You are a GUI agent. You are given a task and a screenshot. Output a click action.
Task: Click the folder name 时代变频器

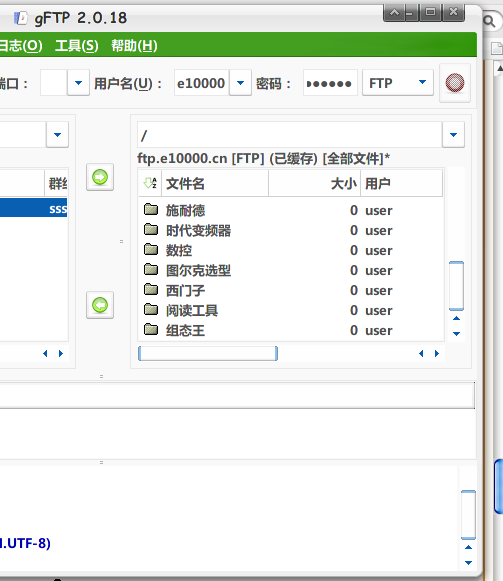coord(198,230)
